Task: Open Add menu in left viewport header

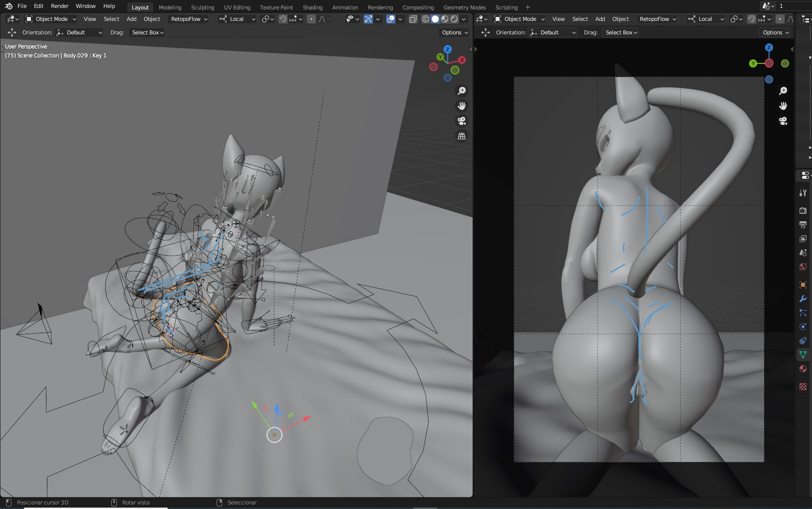Action: point(131,19)
